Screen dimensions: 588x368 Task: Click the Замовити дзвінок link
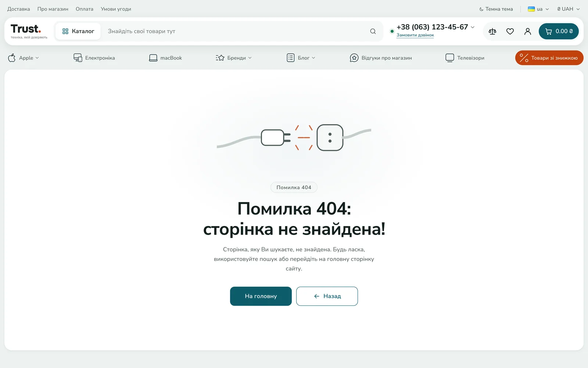415,35
